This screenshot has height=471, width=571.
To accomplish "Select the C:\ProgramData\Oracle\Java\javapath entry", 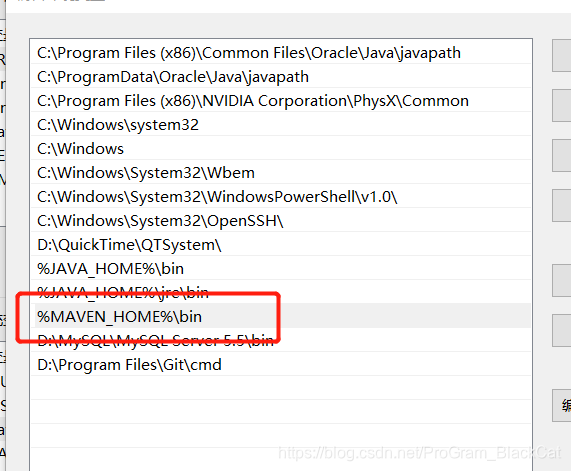I will point(281,76).
